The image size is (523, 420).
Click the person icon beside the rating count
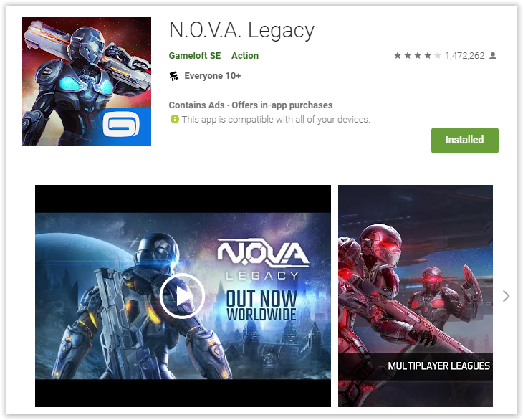click(493, 56)
